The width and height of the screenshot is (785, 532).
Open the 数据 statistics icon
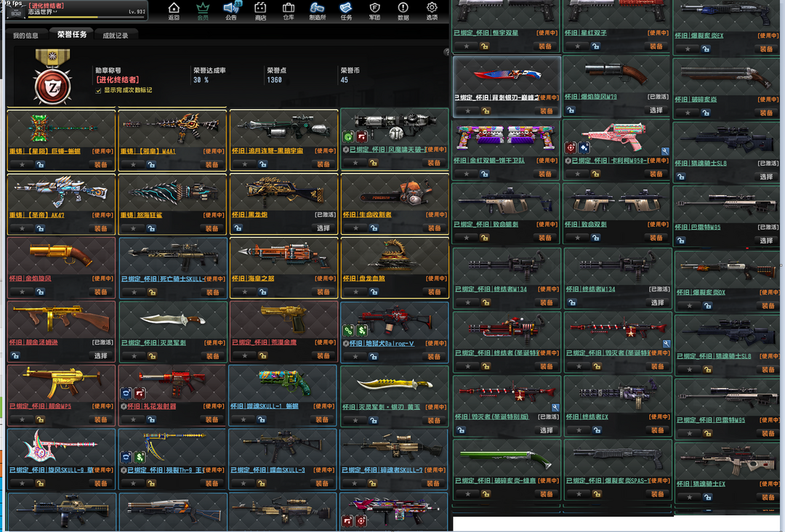pos(403,10)
